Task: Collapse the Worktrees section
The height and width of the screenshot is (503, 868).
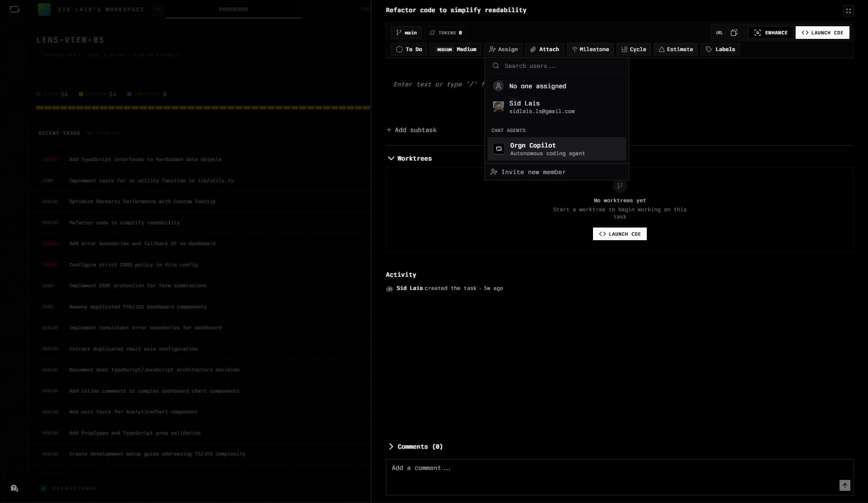Action: pyautogui.click(x=410, y=158)
